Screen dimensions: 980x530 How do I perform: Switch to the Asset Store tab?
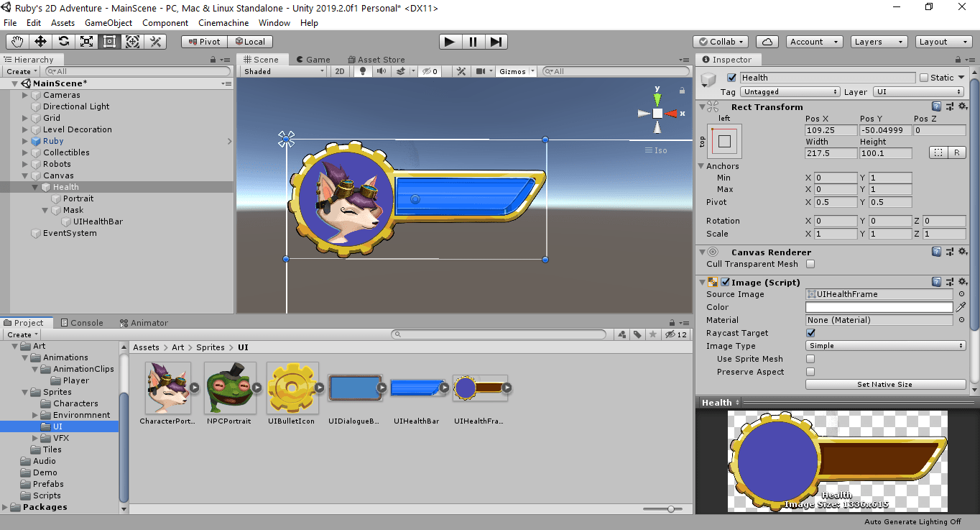tap(376, 60)
